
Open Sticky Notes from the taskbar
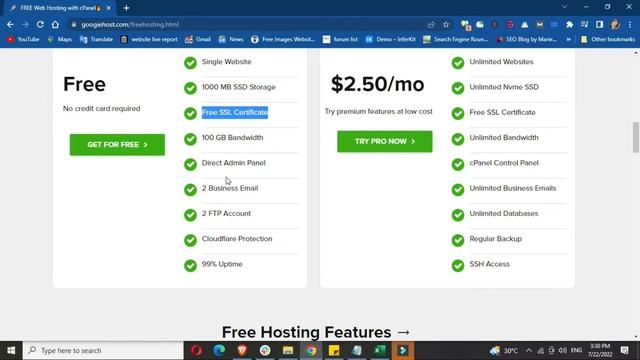(334, 350)
